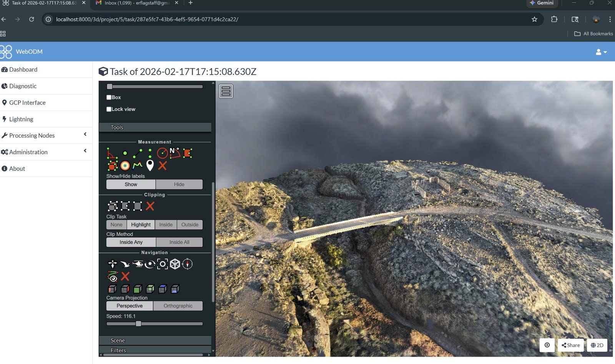Activate the Annotation placement tool

tap(150, 165)
